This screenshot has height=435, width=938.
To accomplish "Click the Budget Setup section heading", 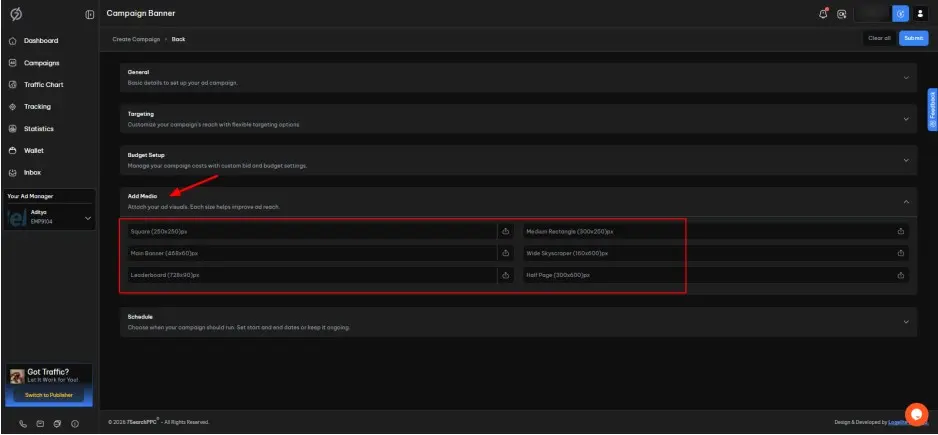I will click(x=146, y=155).
